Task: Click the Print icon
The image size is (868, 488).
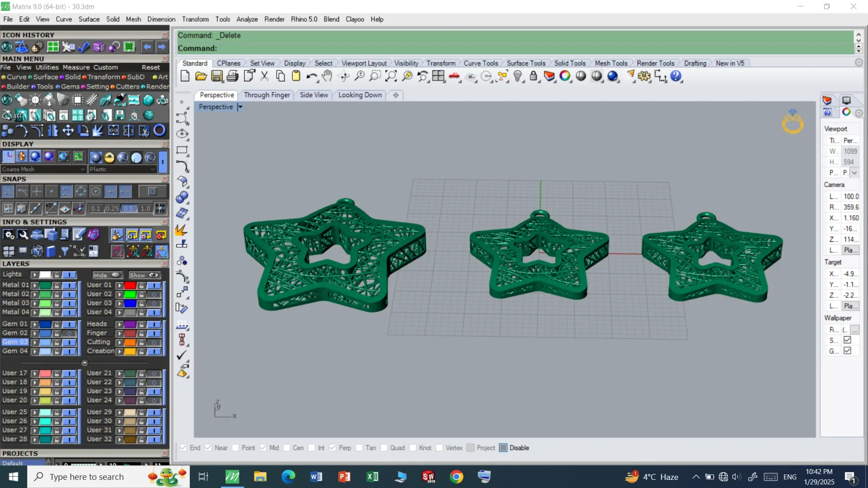Action: (x=233, y=76)
